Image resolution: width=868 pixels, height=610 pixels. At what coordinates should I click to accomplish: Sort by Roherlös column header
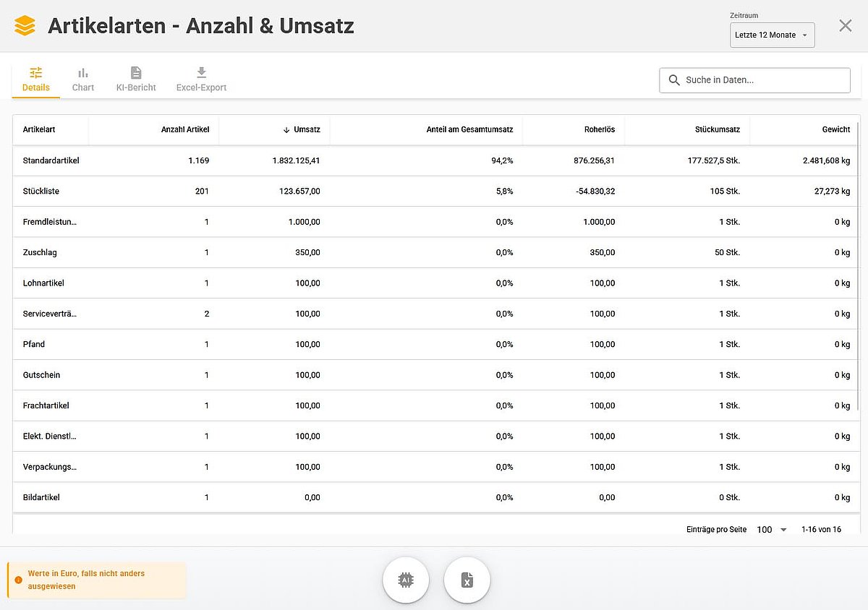[x=600, y=130]
